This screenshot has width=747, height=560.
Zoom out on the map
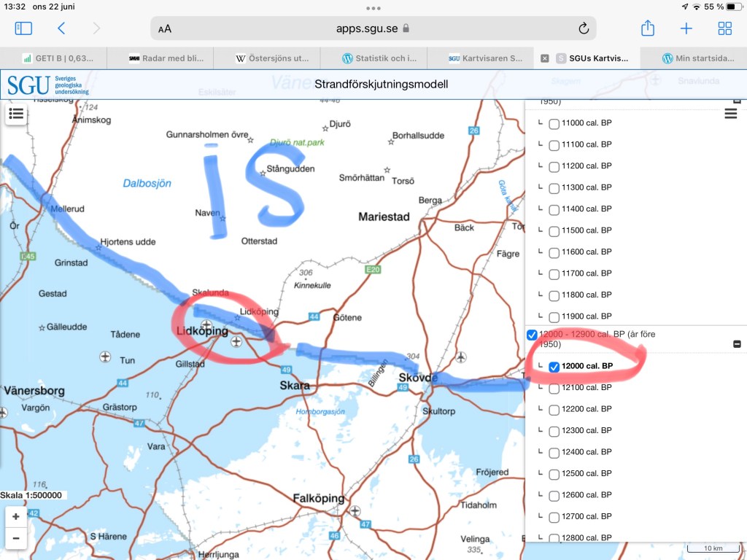[x=15, y=540]
